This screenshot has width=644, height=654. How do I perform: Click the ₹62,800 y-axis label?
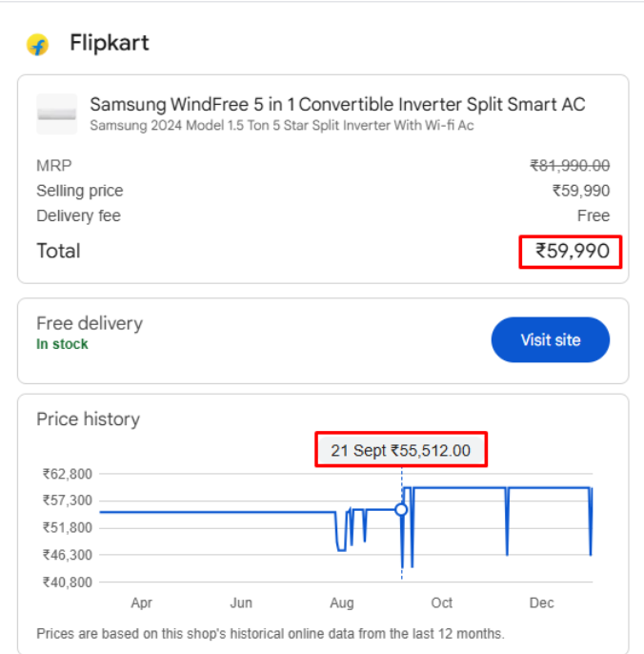point(67,474)
